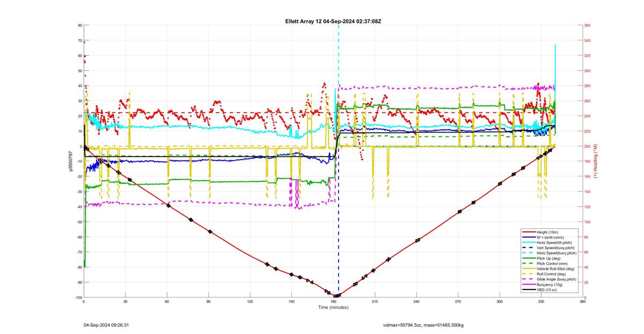Click the x-axis tick label '90'
The height and width of the screenshot is (334, 644).
pyautogui.click(x=209, y=302)
